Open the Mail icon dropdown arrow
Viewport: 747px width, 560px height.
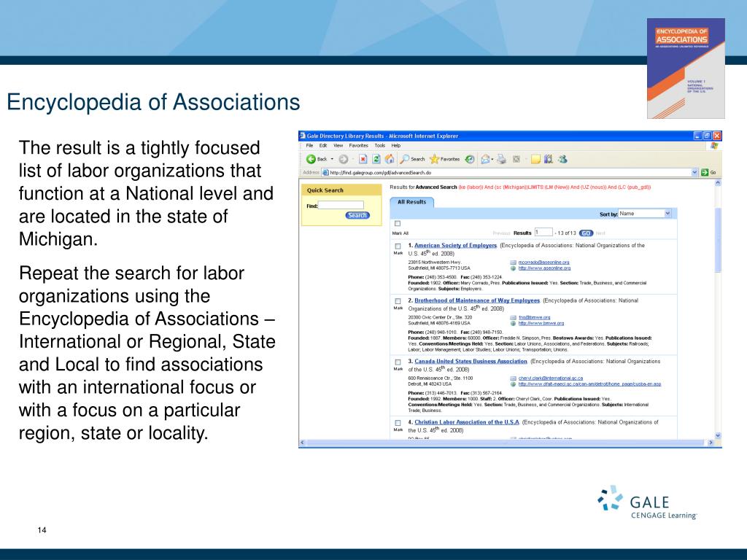coord(492,159)
